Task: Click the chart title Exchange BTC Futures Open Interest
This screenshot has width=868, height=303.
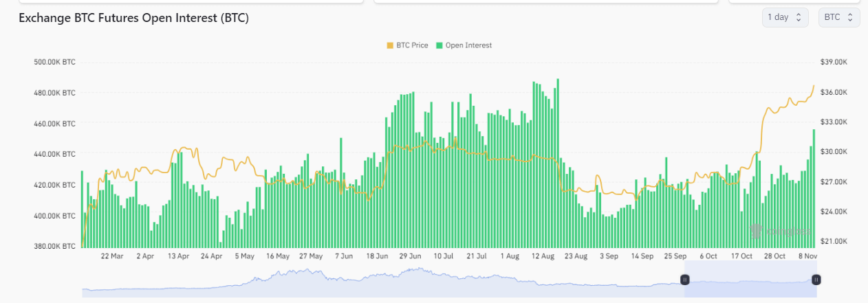Action: pyautogui.click(x=133, y=18)
